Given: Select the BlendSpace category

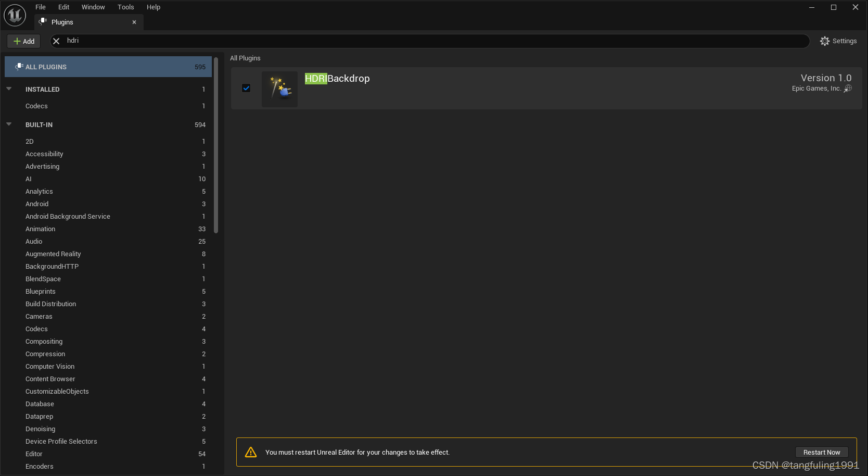Looking at the screenshot, I should [108, 279].
